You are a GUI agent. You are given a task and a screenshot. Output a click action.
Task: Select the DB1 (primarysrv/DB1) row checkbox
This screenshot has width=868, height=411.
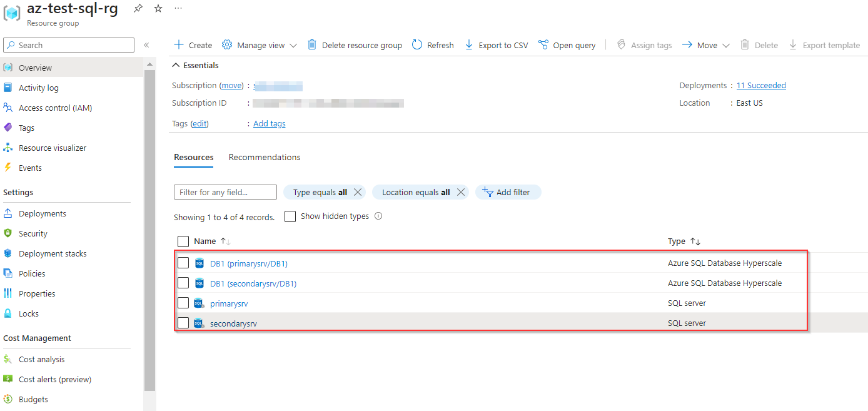[183, 263]
